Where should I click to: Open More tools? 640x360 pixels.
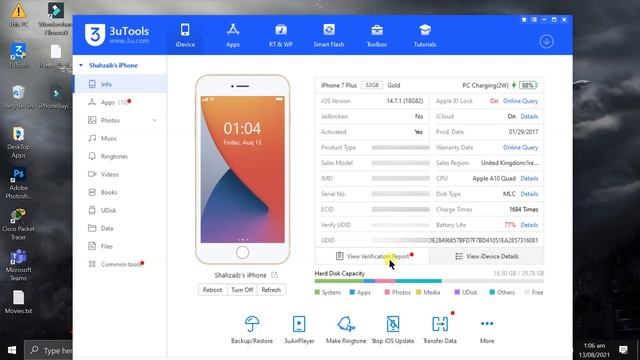tap(487, 330)
